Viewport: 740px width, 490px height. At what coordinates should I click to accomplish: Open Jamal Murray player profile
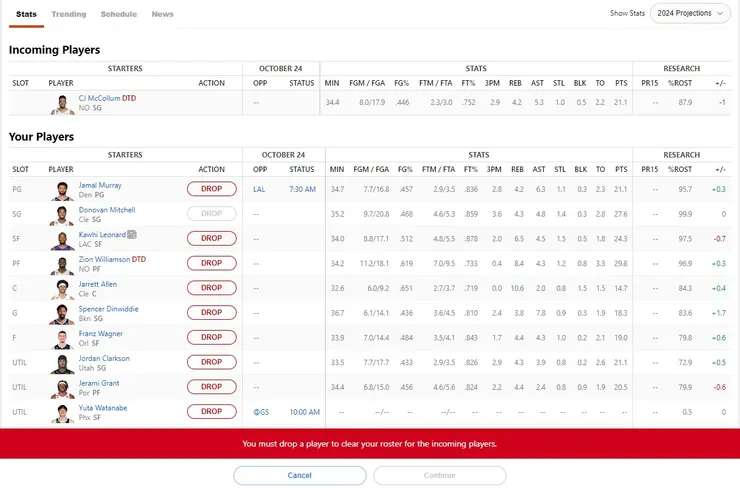(100, 185)
